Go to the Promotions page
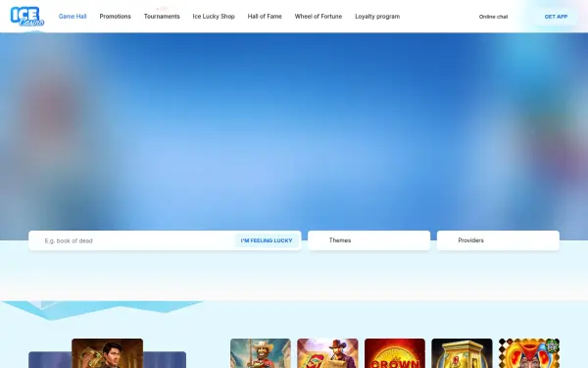This screenshot has height=368, width=588. [x=115, y=17]
